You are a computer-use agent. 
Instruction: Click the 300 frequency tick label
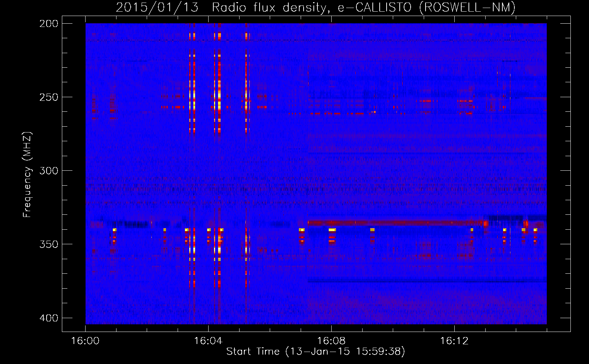pyautogui.click(x=49, y=171)
